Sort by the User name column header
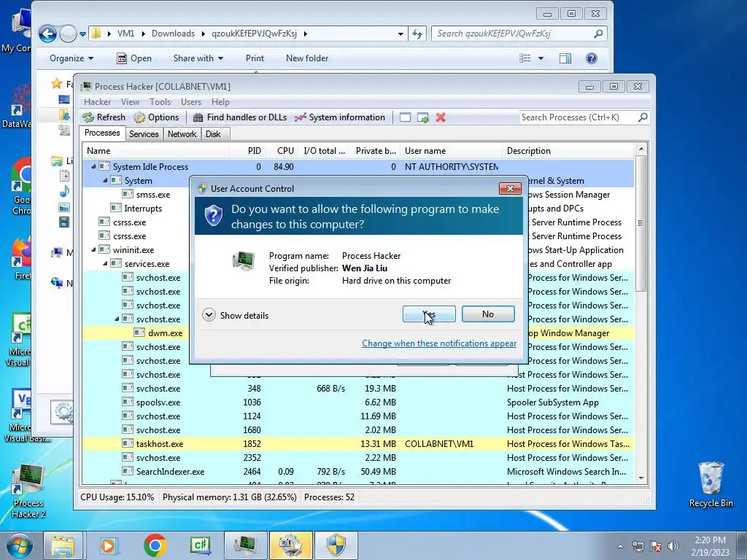This screenshot has width=747, height=560. tap(451, 150)
